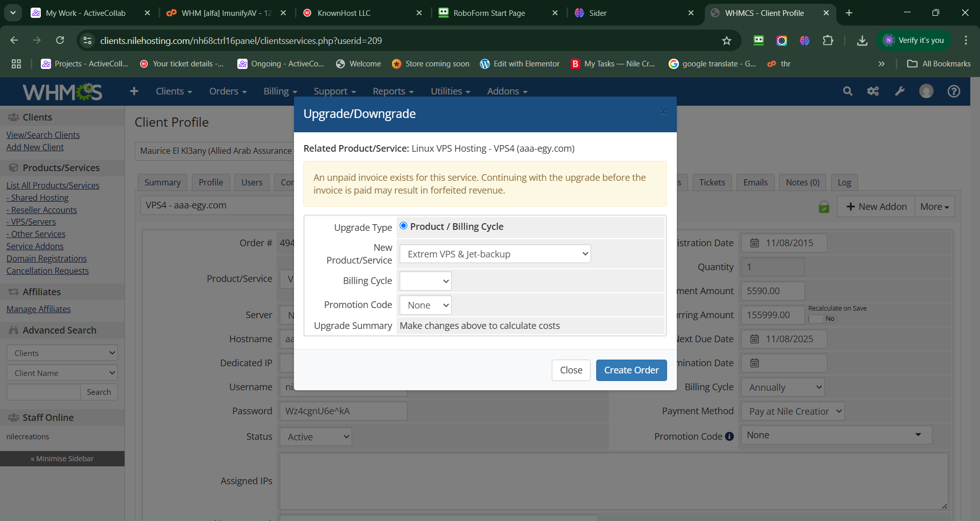980x521 pixels.
Task: Click the WHMCS logo
Action: coord(62,91)
